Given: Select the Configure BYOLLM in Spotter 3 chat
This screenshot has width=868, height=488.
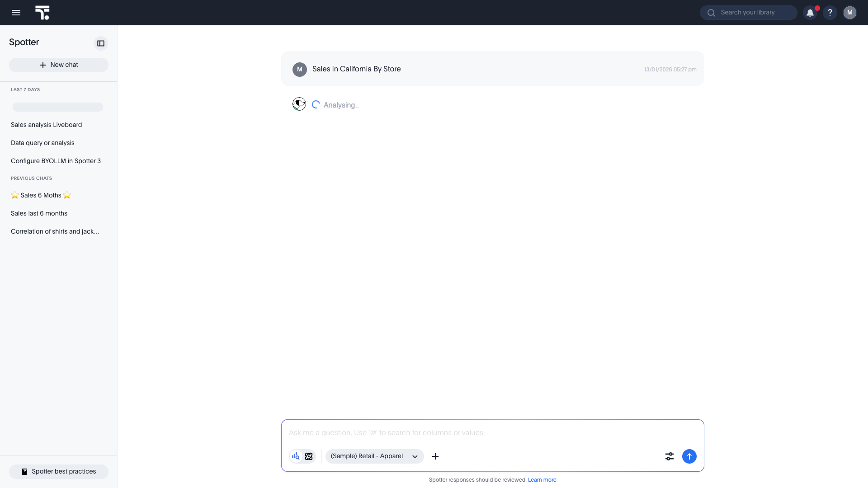Looking at the screenshot, I should 56,161.
